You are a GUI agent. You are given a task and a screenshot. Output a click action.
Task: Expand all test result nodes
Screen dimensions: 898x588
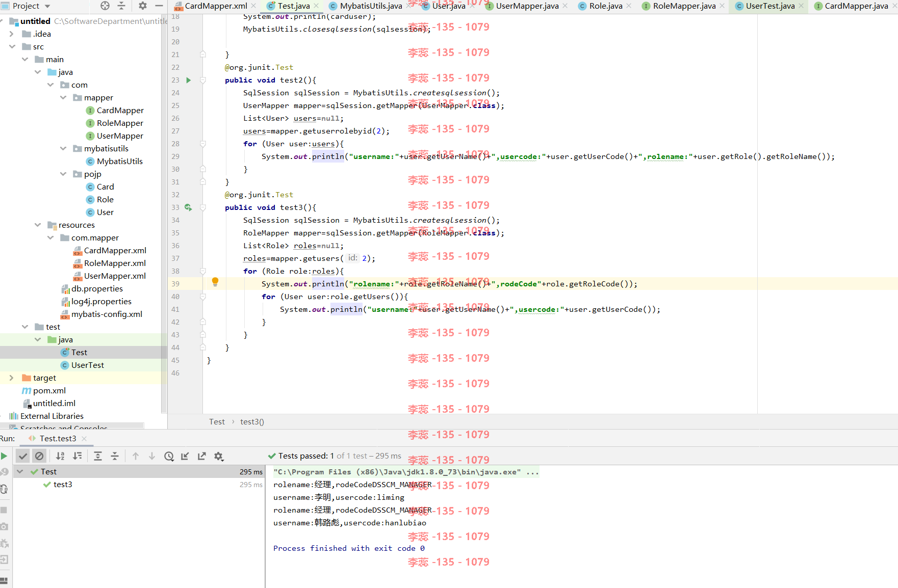point(98,456)
